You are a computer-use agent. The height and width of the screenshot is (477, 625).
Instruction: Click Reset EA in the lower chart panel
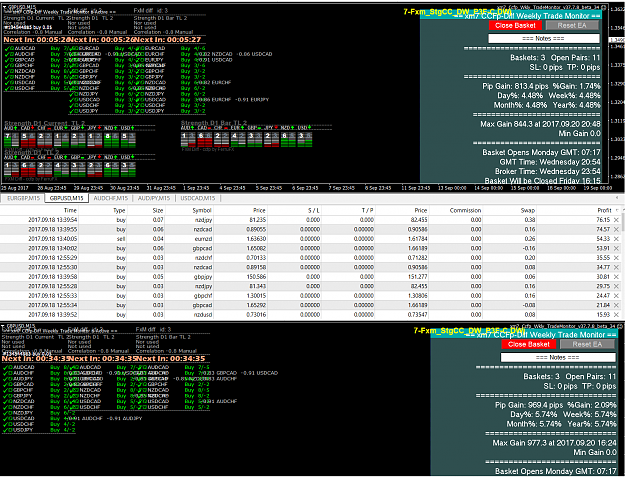[x=587, y=344]
